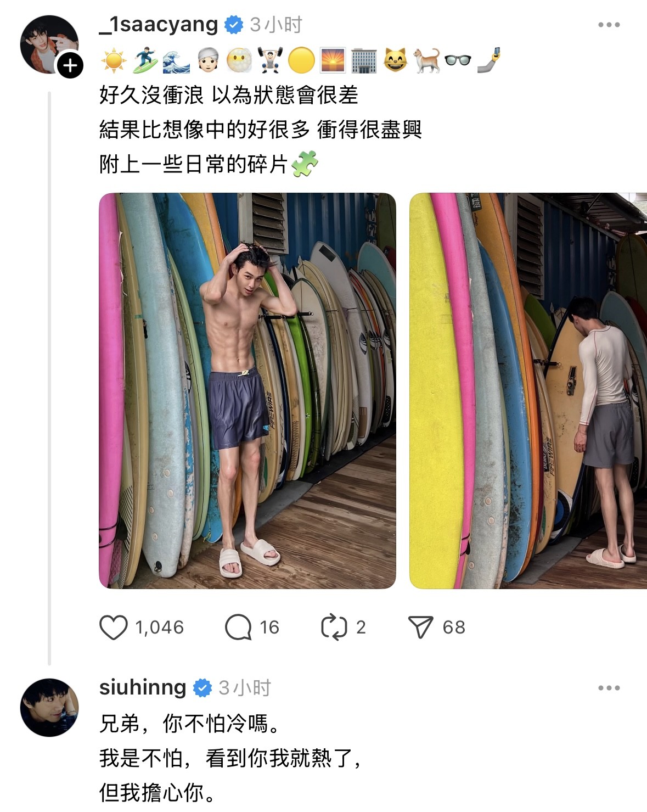
Task: Open comments via speech bubble icon
Action: point(238,627)
